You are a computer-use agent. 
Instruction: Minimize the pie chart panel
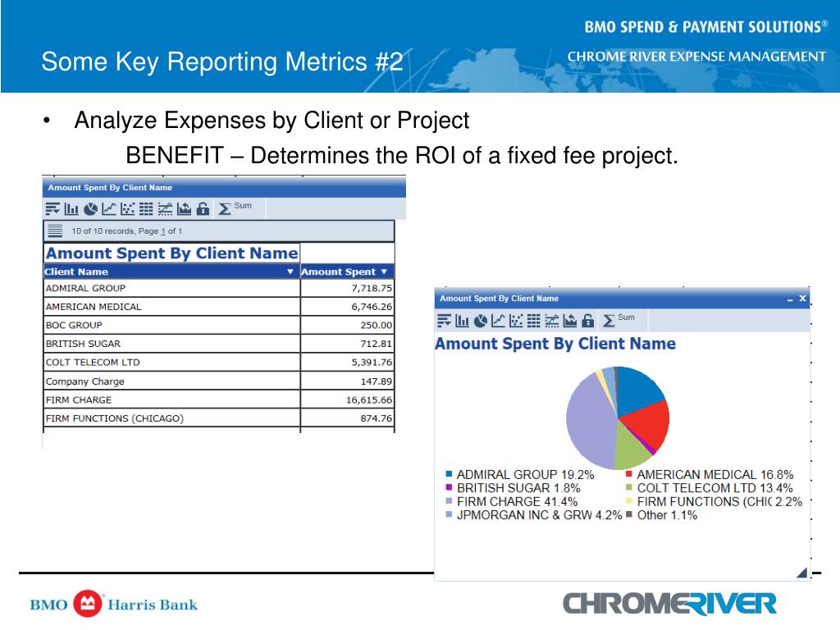click(790, 299)
